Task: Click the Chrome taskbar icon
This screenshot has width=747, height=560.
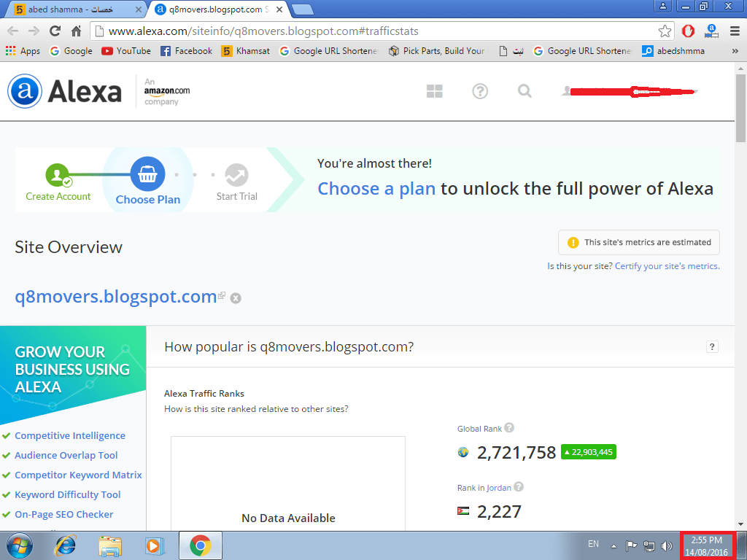Action: point(200,545)
